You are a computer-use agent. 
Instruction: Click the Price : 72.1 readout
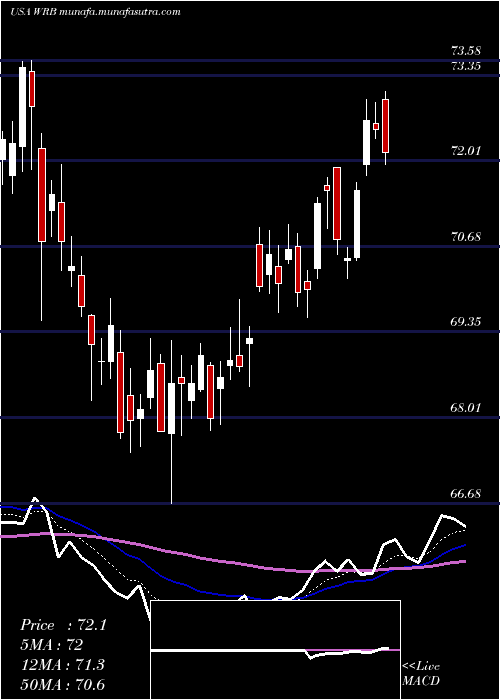point(63,625)
